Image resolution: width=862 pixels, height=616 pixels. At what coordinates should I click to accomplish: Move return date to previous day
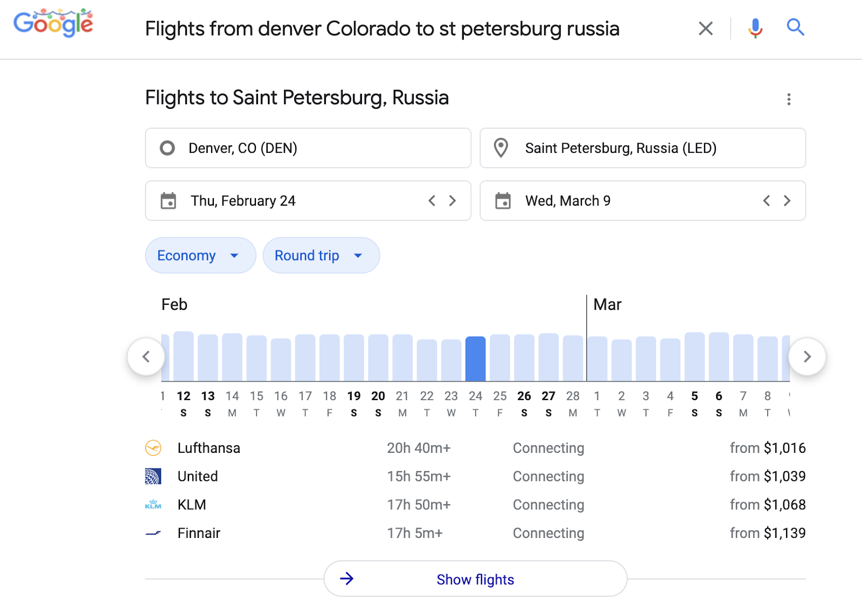[x=766, y=201]
